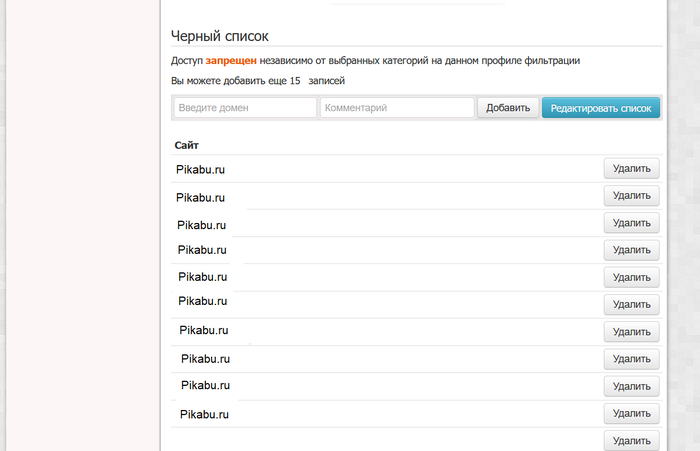The height and width of the screenshot is (451, 700).
Task: Click the 'Сайт' column header
Action: click(x=187, y=145)
